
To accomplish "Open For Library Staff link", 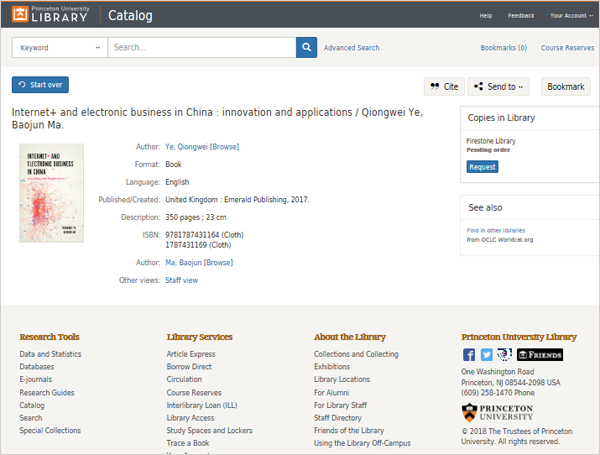I will [340, 405].
